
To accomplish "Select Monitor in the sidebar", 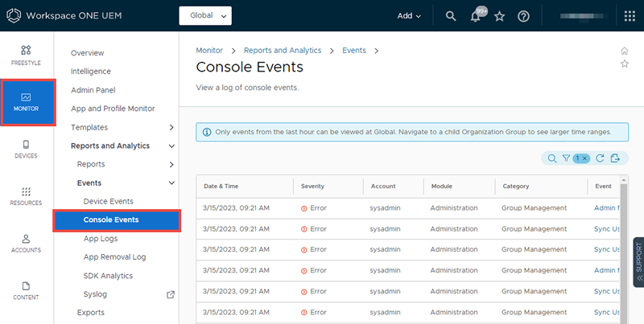I will pos(27,103).
